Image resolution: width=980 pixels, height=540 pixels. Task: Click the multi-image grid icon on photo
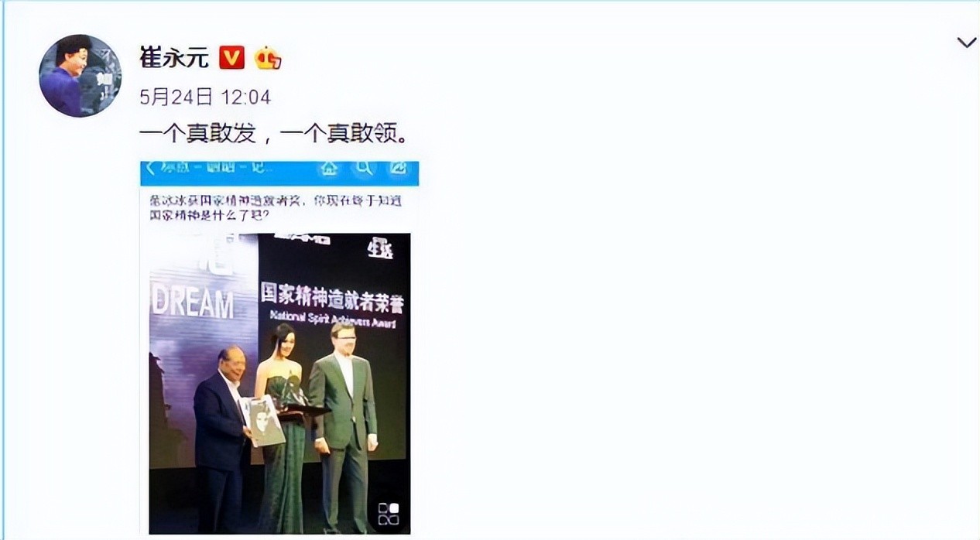pos(389,514)
